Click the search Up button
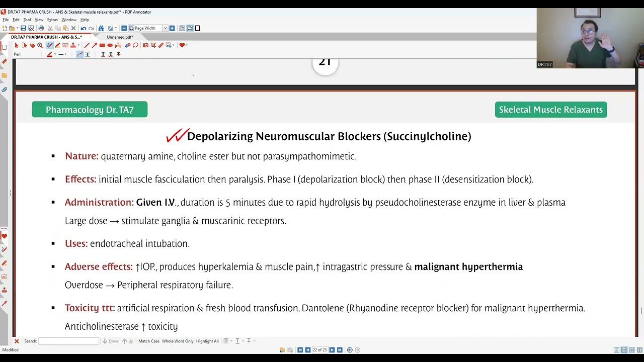This screenshot has width=644, height=362. (x=128, y=341)
